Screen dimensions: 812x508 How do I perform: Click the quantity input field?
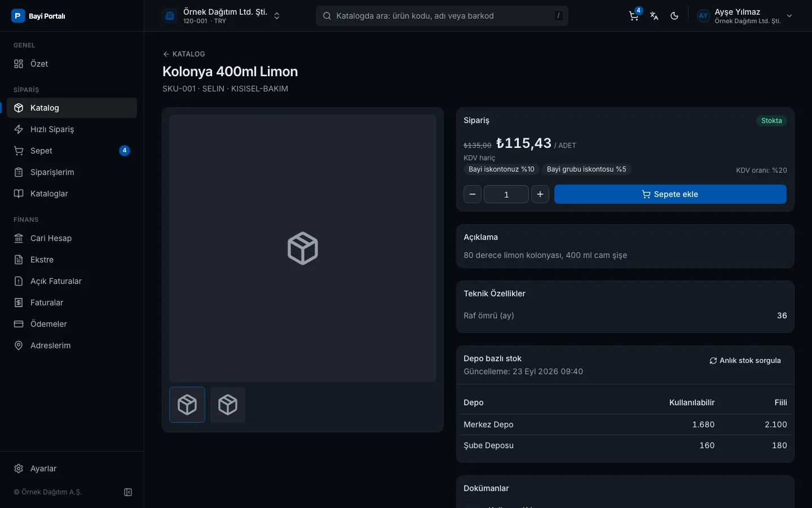[x=506, y=194]
